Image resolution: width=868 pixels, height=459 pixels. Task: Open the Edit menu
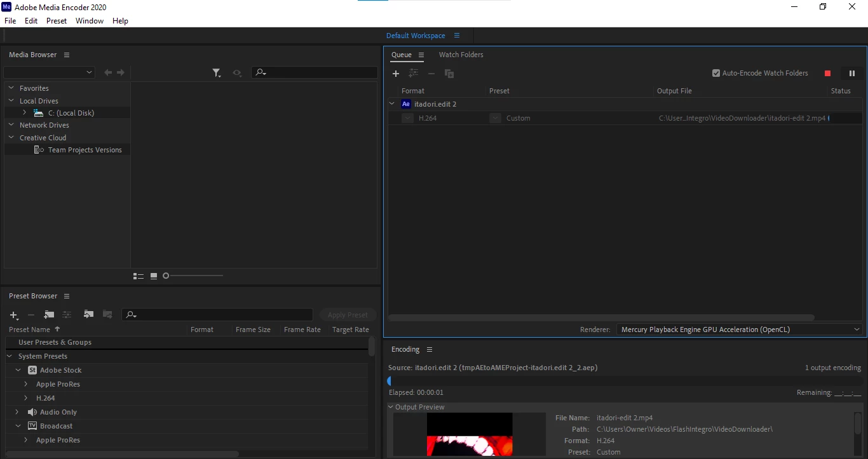coord(31,21)
